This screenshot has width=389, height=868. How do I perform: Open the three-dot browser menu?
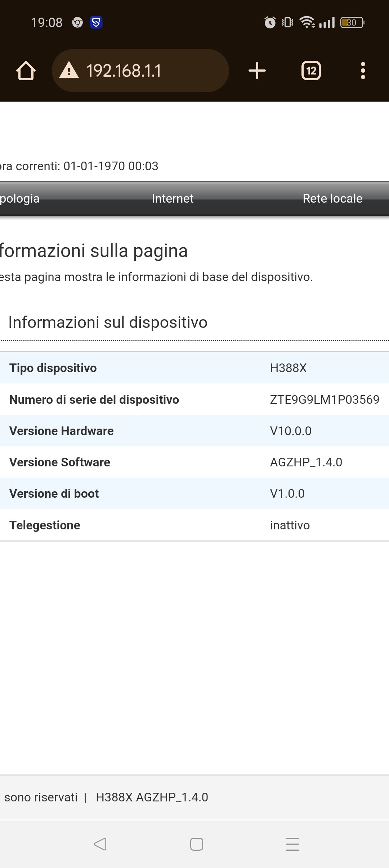click(363, 71)
